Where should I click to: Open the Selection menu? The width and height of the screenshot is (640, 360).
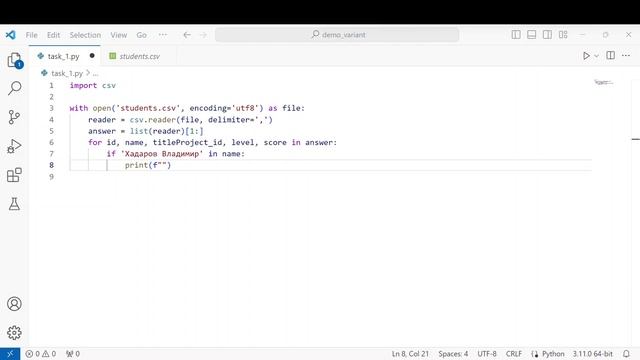pos(85,35)
